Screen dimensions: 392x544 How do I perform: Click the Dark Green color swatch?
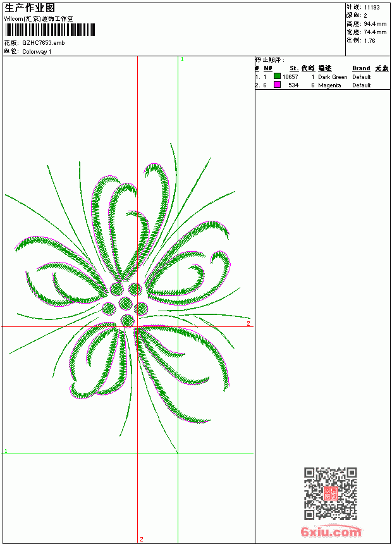pyautogui.click(x=277, y=76)
